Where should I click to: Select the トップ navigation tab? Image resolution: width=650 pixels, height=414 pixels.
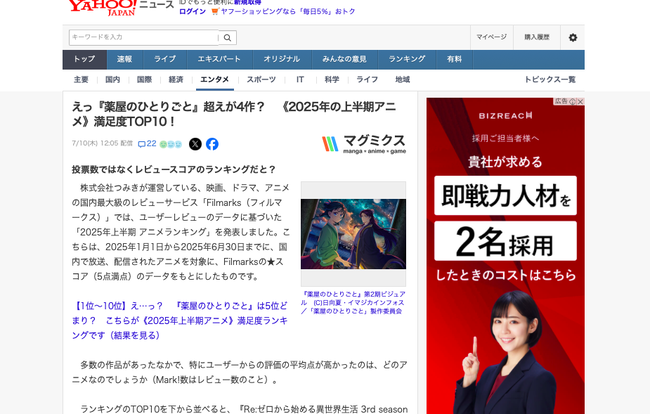(85, 59)
